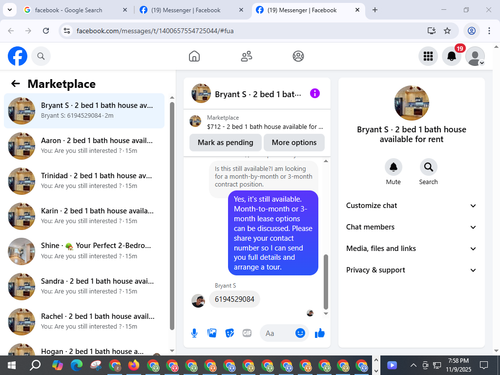
Task: Open the Facebook logo home link
Action: pyautogui.click(x=17, y=56)
